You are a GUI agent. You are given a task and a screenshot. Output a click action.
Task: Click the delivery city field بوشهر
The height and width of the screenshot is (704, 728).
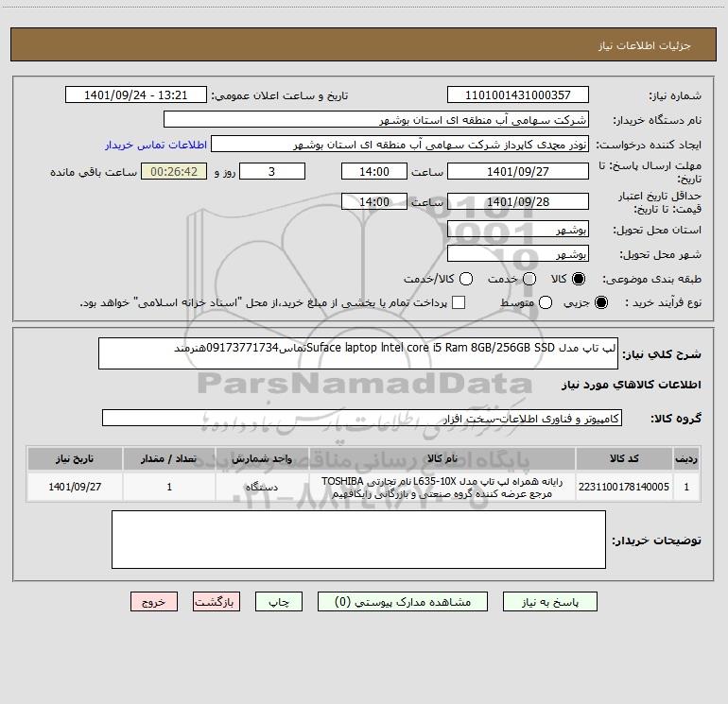point(518,254)
